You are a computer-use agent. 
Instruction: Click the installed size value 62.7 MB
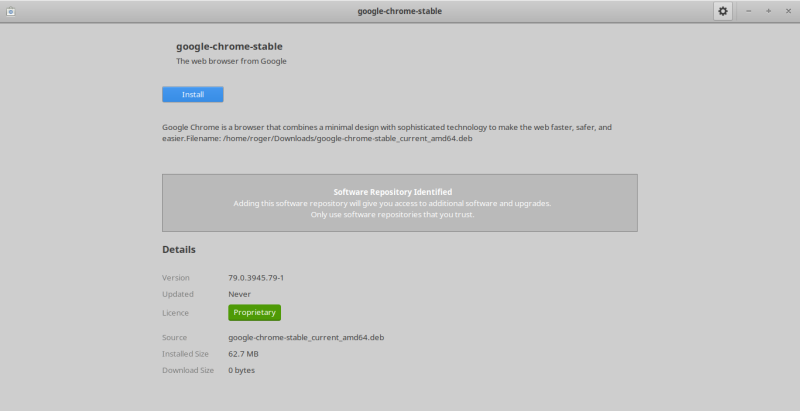243,354
